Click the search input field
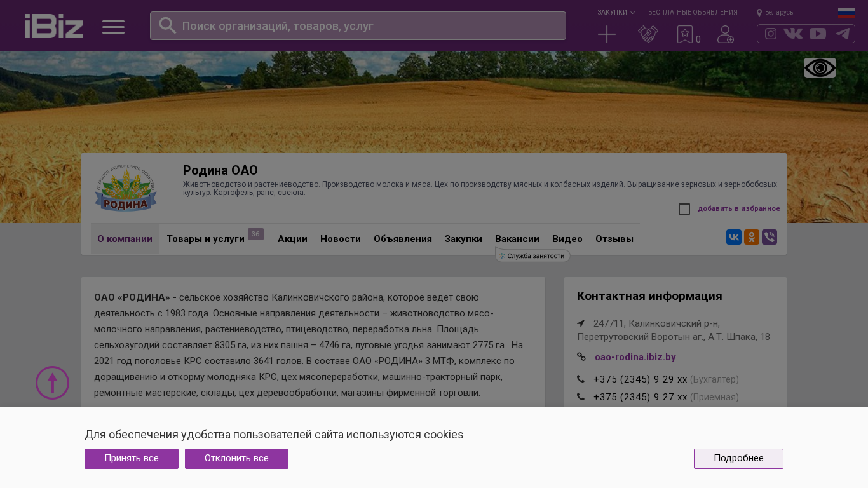 [358, 25]
